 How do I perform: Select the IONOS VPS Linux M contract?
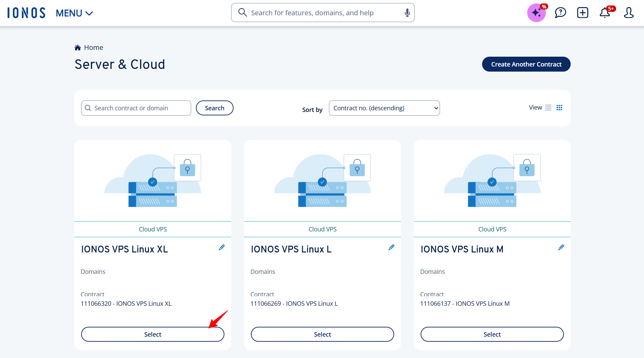coord(492,334)
